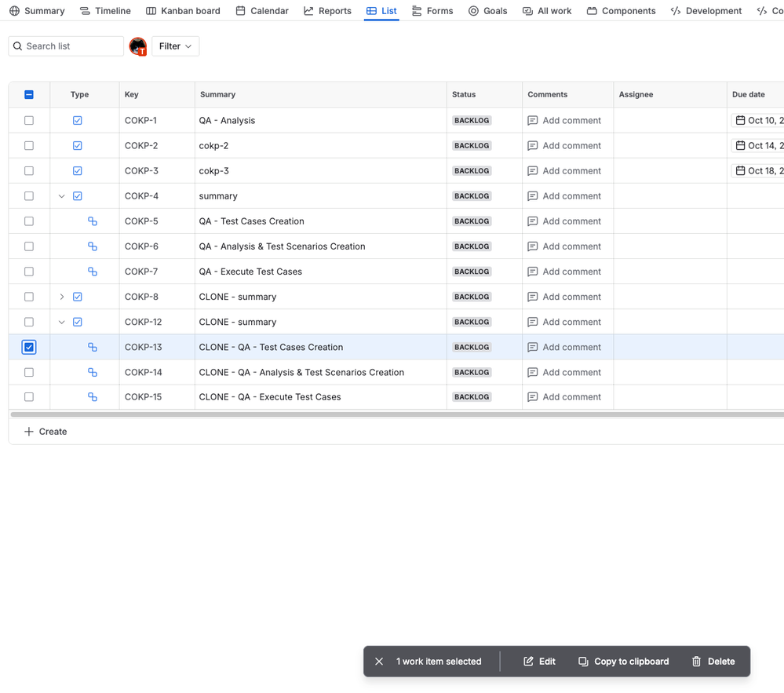Click the pencil Edit icon in action bar

[x=528, y=662]
